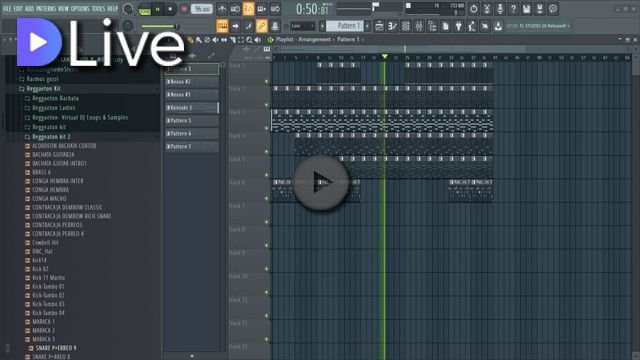
Task: Click the add pattern button right of selector
Action: [367, 26]
